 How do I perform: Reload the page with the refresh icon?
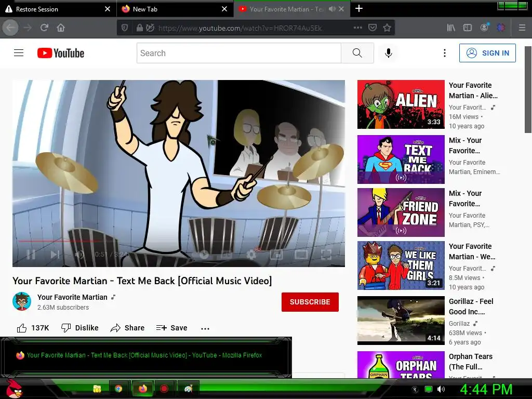click(x=45, y=28)
